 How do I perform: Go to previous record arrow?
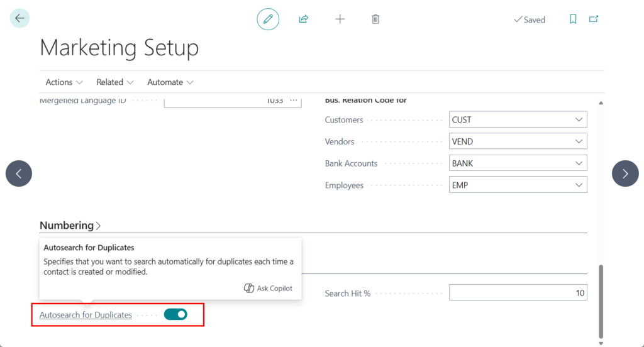coord(19,173)
